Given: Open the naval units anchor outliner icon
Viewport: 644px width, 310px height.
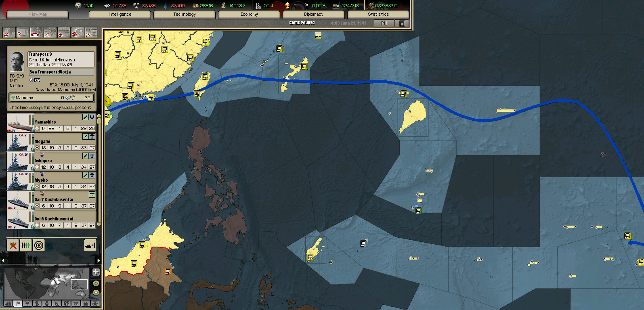Looking at the screenshot, I should pyautogui.click(x=63, y=33).
